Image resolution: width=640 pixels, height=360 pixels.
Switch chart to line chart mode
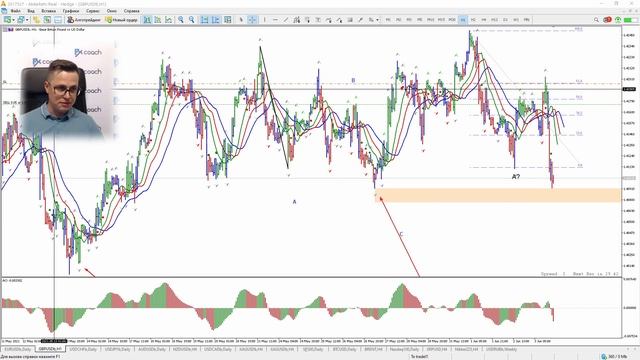(x=168, y=20)
